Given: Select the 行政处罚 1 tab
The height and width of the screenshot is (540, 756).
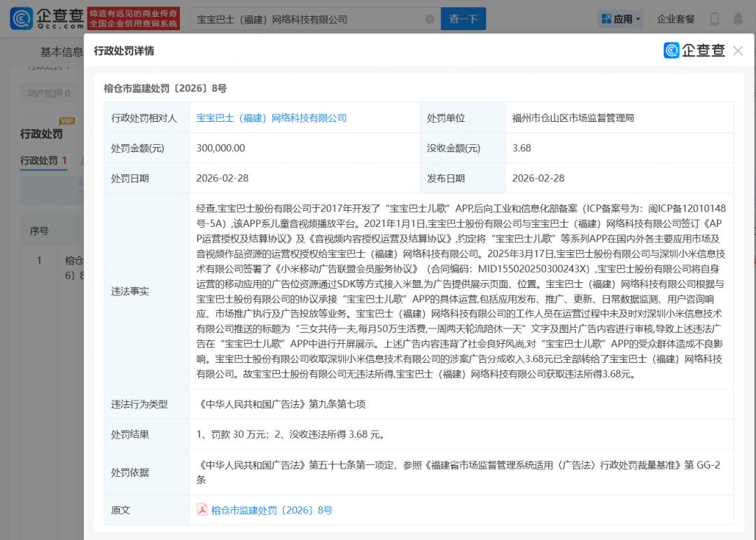Looking at the screenshot, I should tap(43, 160).
